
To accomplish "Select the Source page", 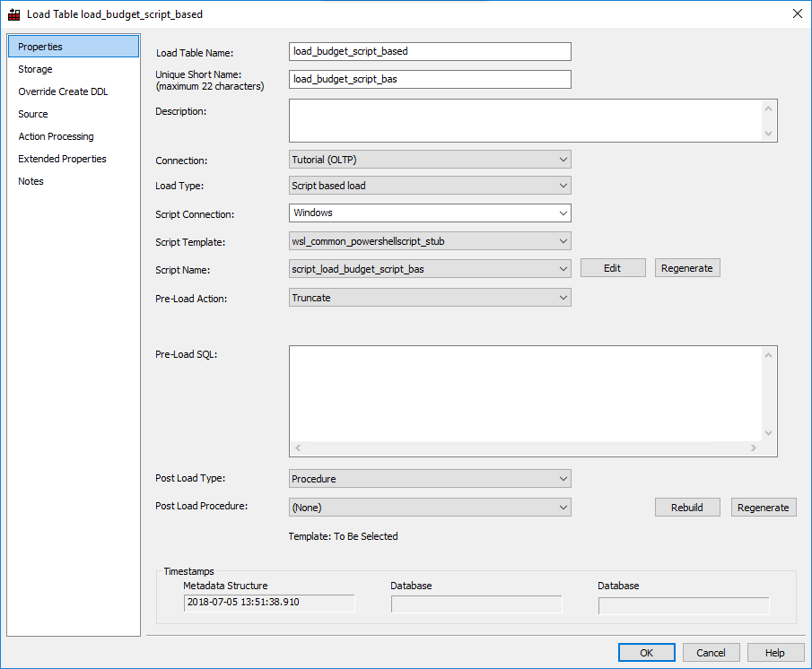I will 33,114.
